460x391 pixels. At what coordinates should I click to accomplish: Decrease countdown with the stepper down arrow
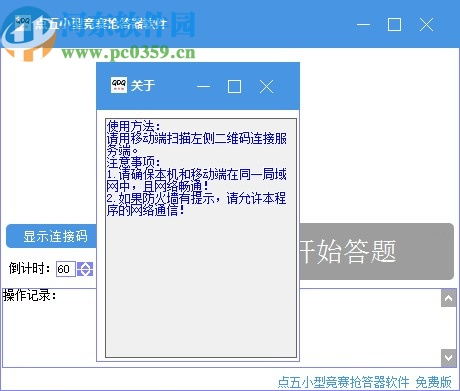click(x=85, y=273)
